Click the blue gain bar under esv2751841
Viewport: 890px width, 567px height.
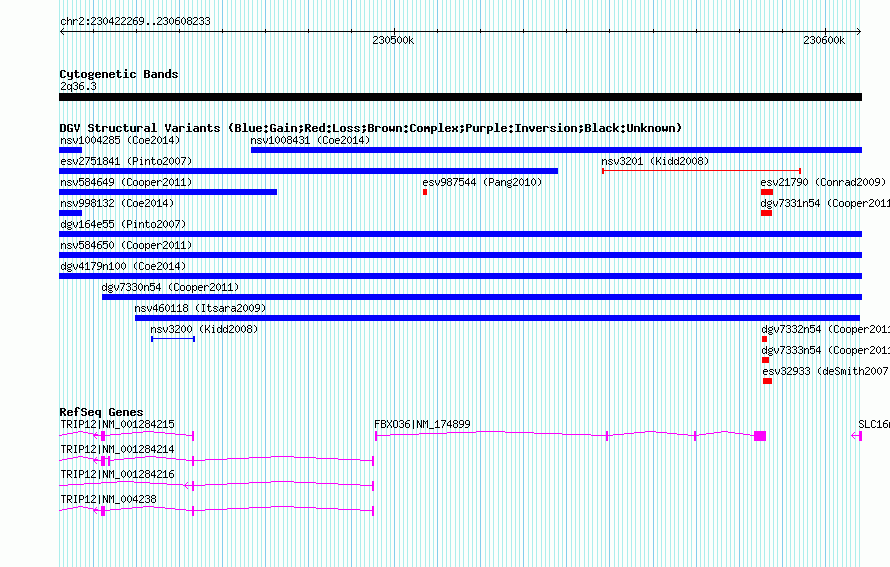point(308,171)
